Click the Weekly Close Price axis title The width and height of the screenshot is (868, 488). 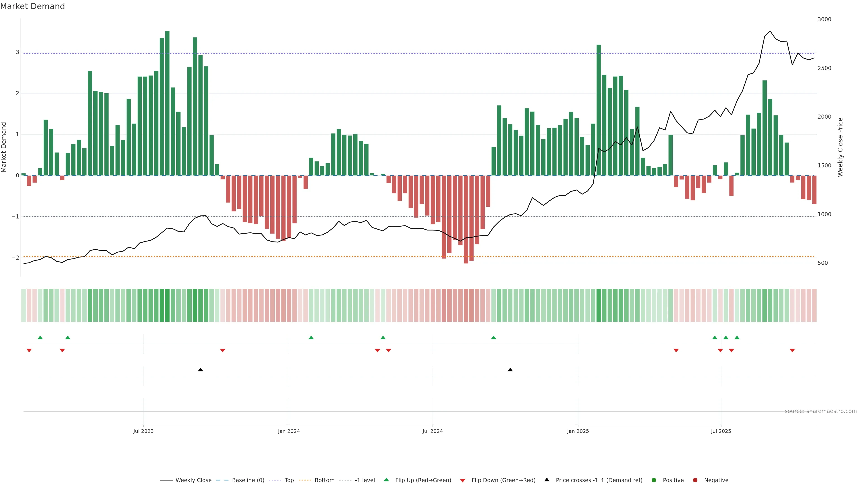(x=840, y=147)
